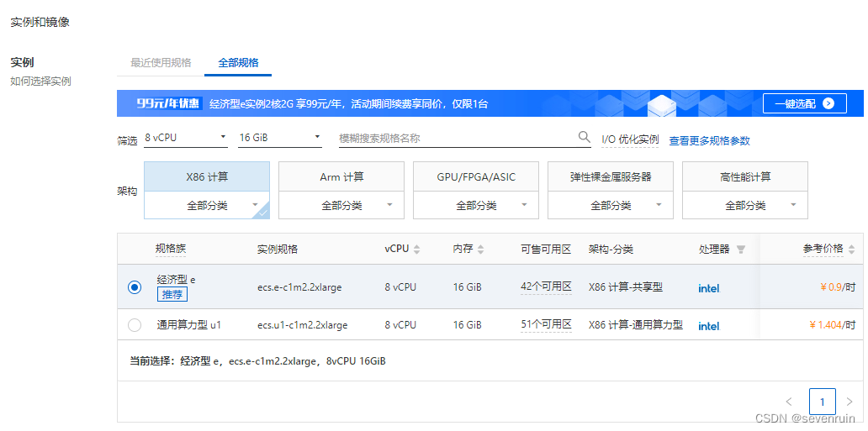The width and height of the screenshot is (868, 431).
Task: Open 查看更多规格参数 link
Action: coord(709,140)
